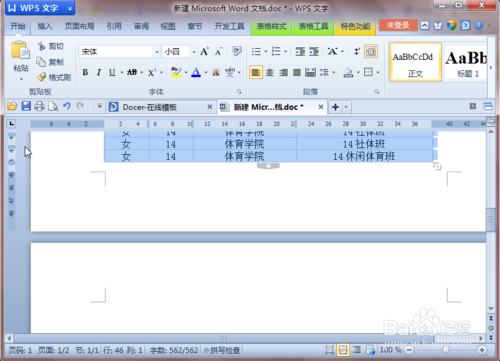Switch to the 审阅 tab
The image size is (500, 361).
(141, 26)
